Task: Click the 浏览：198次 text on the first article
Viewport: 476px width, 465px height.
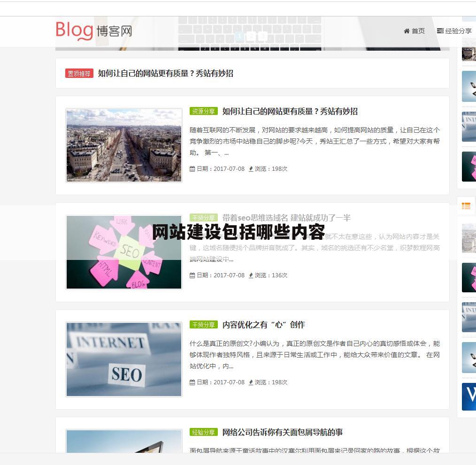Action: tap(271, 169)
